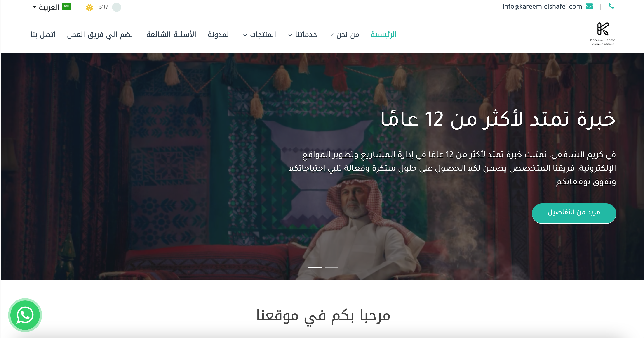
Task: Open the اتصل بنا contact page
Action: 43,35
